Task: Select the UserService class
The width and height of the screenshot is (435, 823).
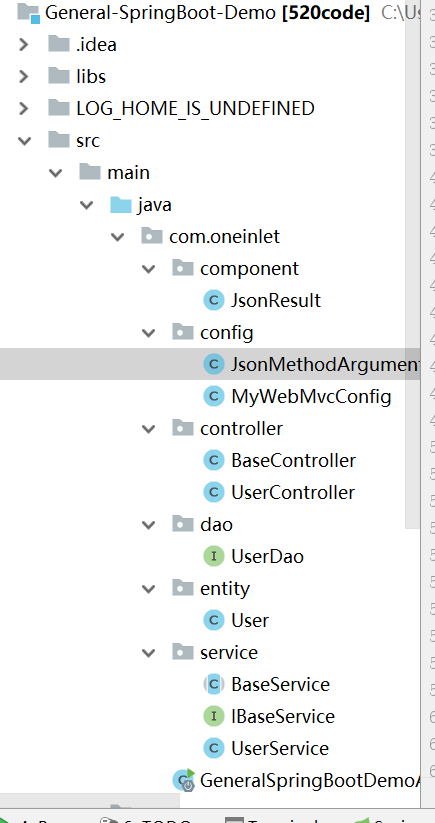Action: [x=280, y=748]
